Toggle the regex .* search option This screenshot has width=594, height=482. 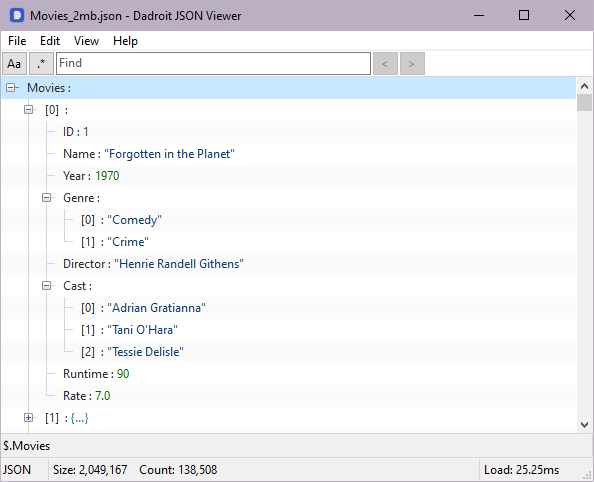[x=41, y=64]
